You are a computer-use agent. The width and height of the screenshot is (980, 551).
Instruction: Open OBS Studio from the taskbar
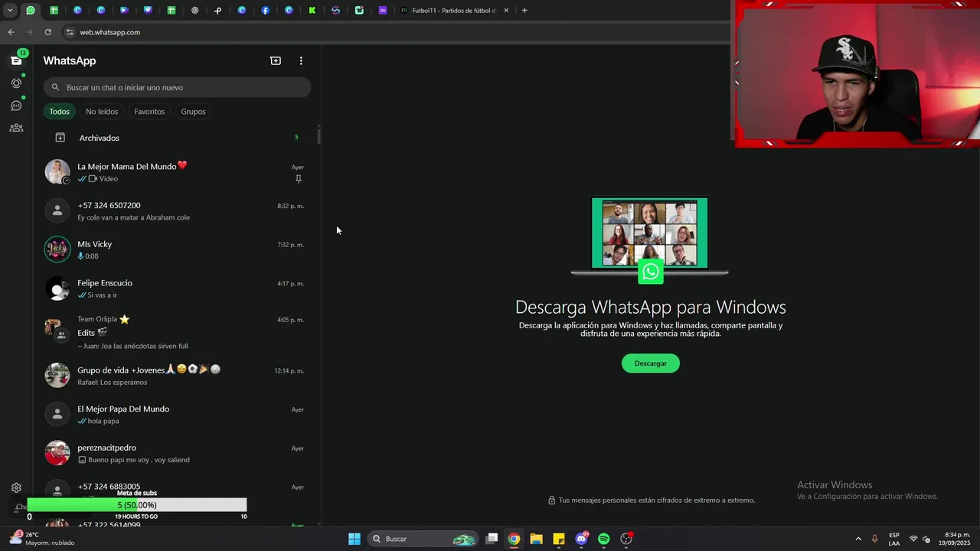click(626, 539)
